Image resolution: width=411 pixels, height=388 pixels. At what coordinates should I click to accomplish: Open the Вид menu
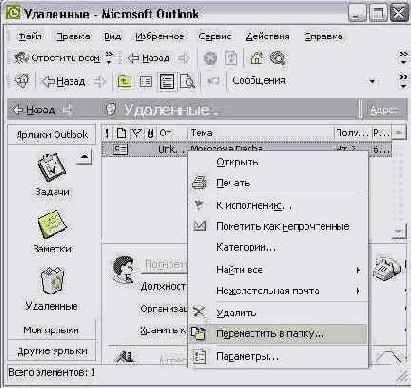(x=112, y=36)
